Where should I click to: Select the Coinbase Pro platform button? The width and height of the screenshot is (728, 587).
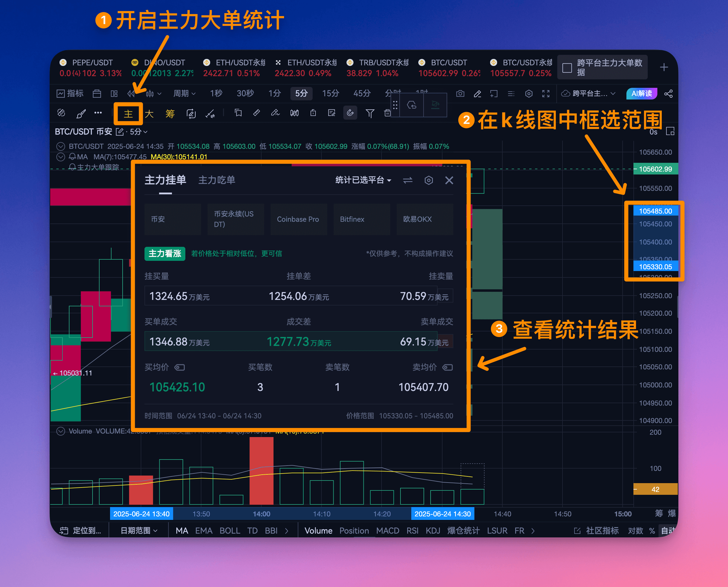point(299,219)
